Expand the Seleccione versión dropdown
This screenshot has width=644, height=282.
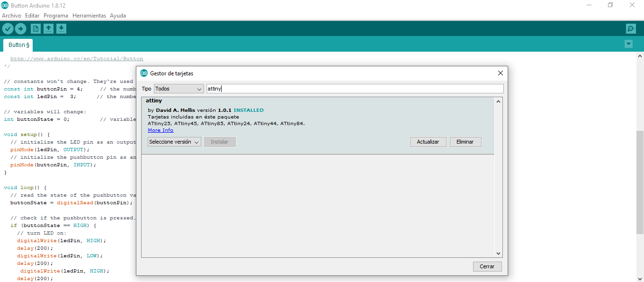pyautogui.click(x=174, y=142)
